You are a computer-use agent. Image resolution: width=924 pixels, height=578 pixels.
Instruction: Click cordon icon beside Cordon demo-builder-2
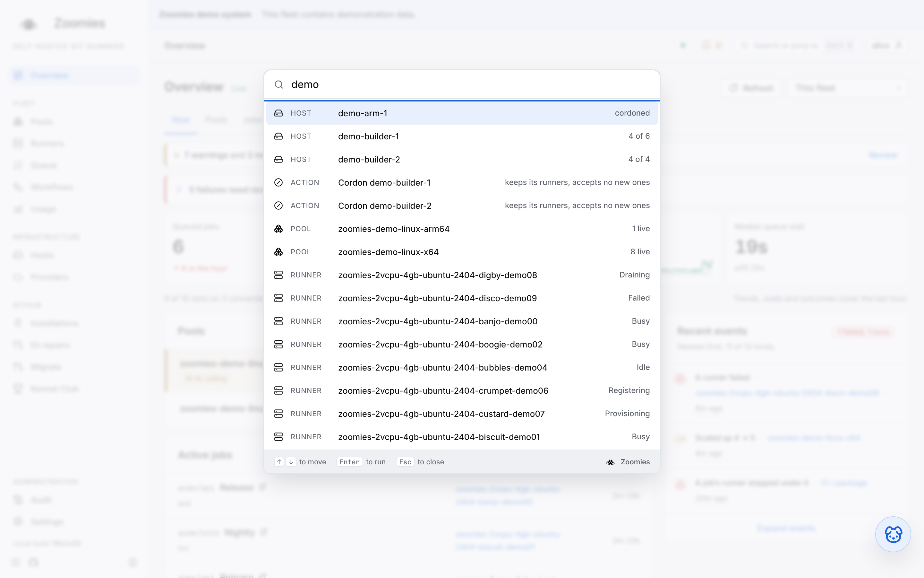coord(279,206)
